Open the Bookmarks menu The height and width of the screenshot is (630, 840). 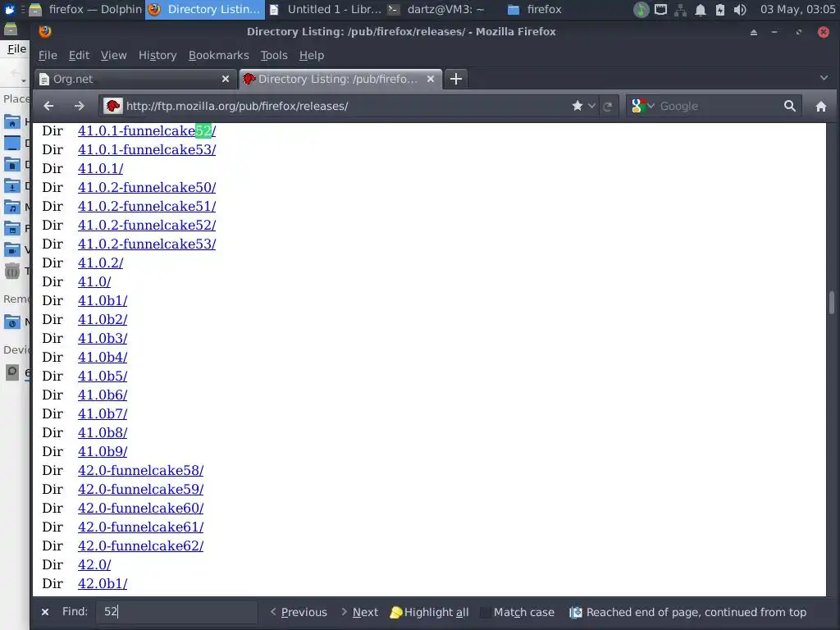pos(218,55)
